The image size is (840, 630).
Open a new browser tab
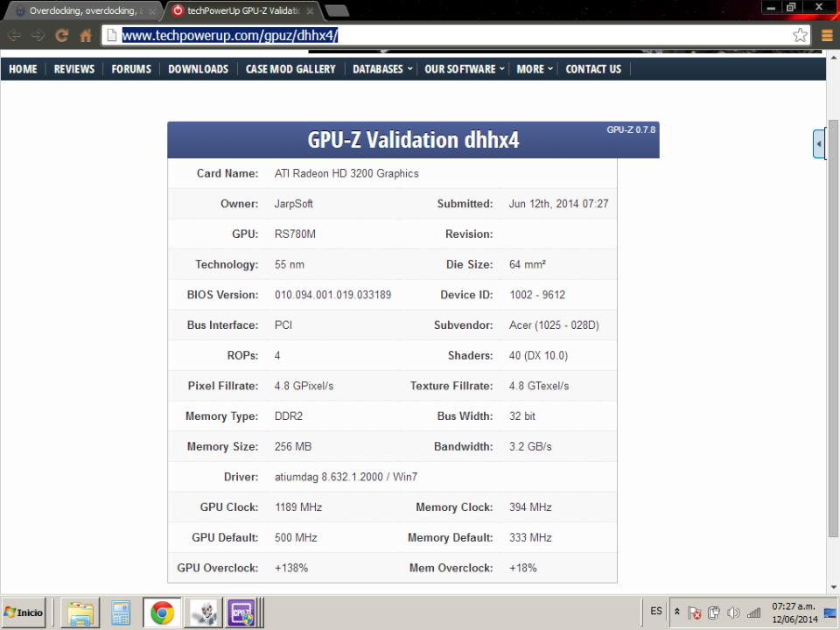click(x=337, y=10)
